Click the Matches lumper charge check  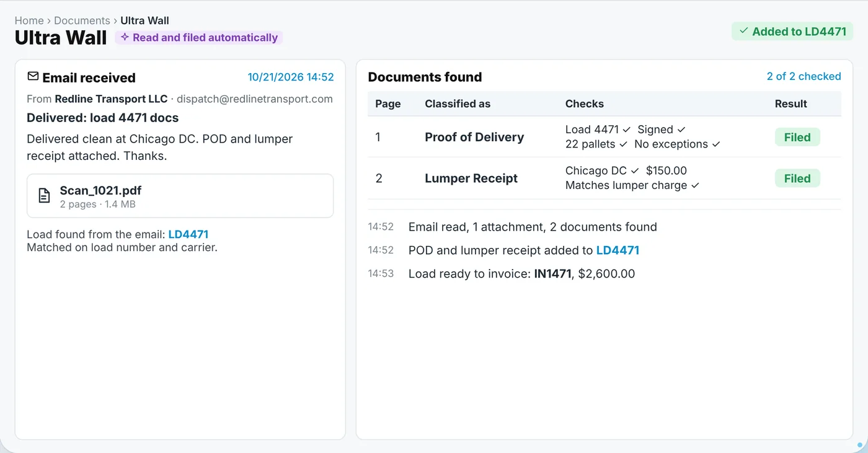pos(632,185)
